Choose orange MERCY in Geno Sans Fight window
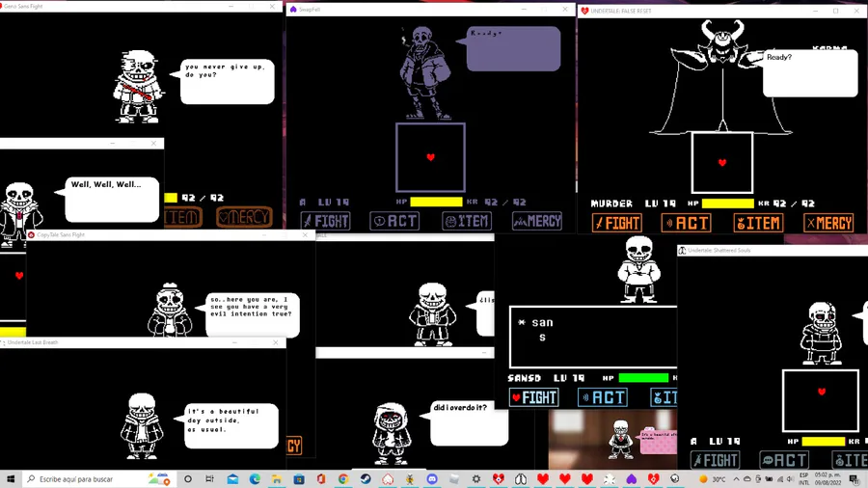The height and width of the screenshot is (488, 868). click(x=244, y=217)
